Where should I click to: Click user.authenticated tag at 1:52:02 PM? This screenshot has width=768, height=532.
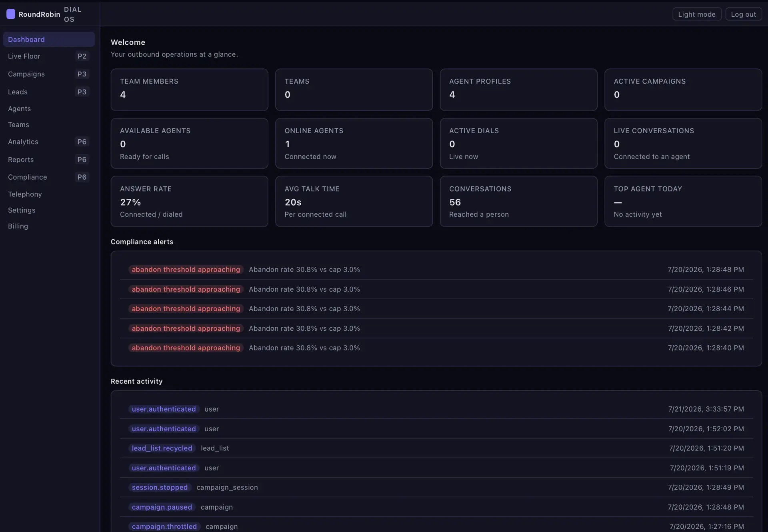tap(164, 428)
